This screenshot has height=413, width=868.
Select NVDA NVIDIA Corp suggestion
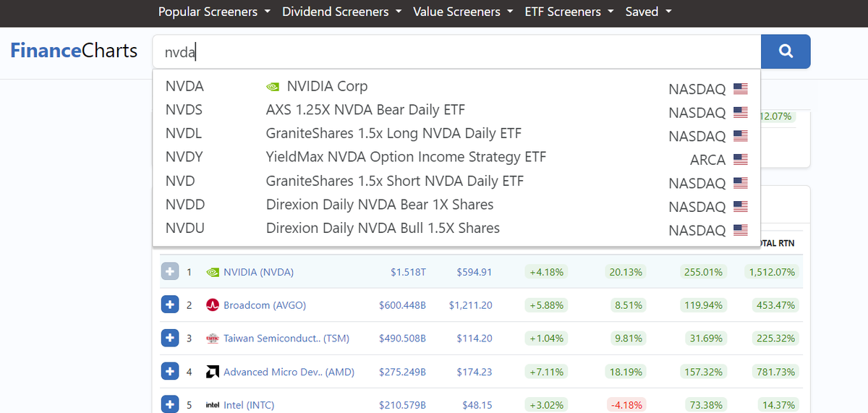pyautogui.click(x=456, y=87)
